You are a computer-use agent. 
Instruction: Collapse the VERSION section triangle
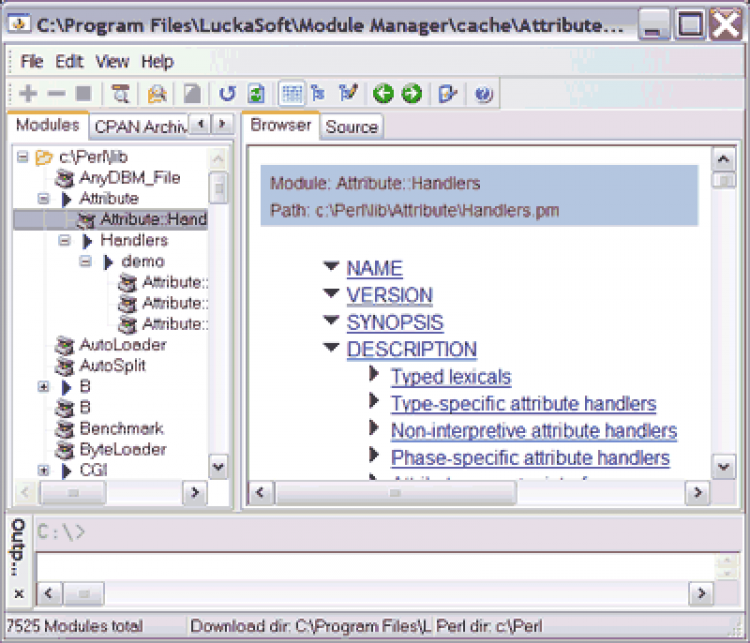331,292
